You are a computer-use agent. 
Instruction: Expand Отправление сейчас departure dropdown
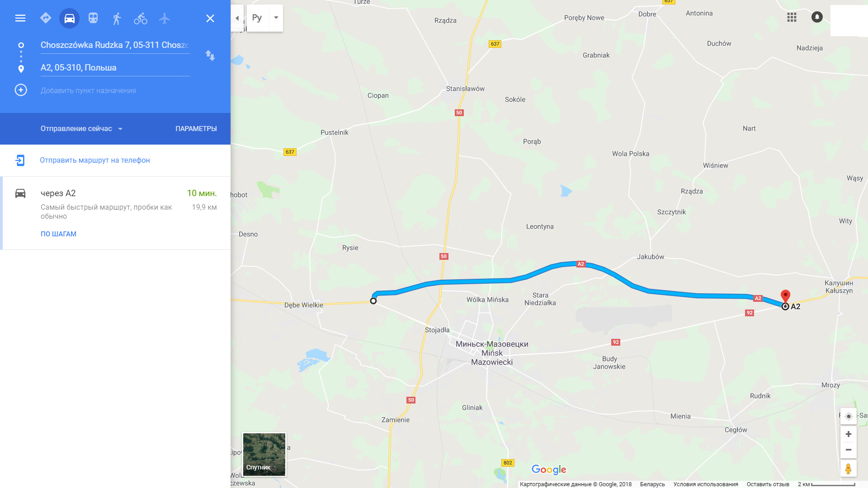[x=82, y=129]
